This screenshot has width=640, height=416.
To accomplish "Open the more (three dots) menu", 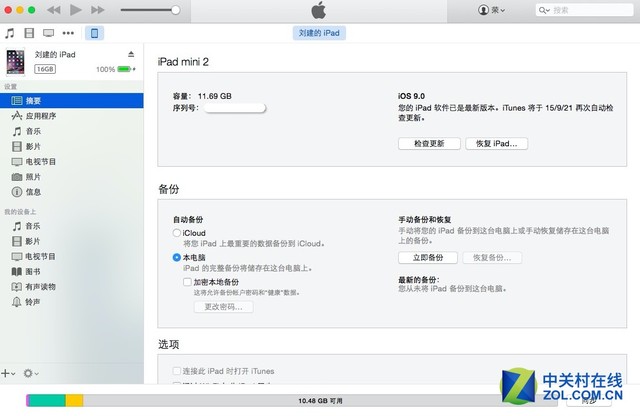I will (68, 33).
